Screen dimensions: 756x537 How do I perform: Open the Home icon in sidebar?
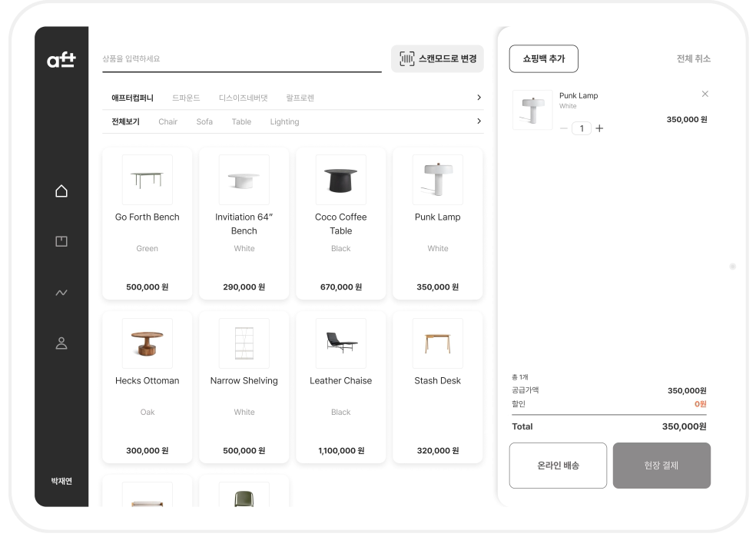[x=61, y=191]
